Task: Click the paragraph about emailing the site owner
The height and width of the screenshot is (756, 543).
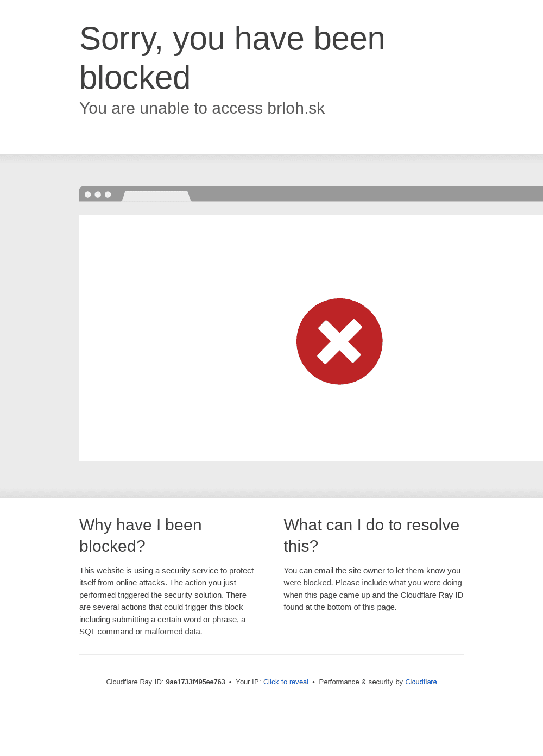Action: coord(373,589)
